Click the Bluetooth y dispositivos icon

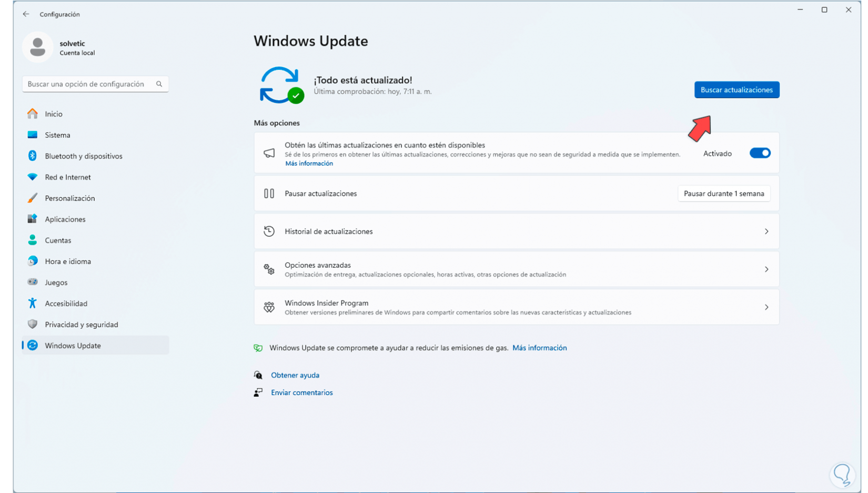point(33,156)
